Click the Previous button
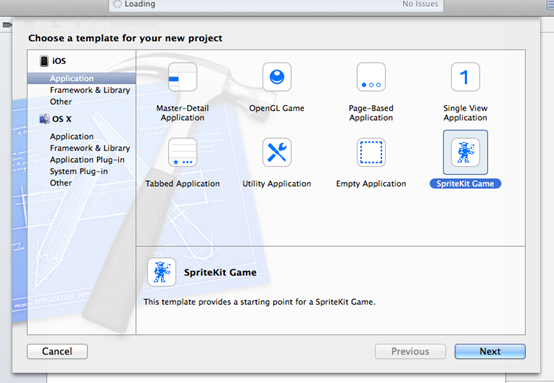This screenshot has width=554, height=383. (410, 352)
